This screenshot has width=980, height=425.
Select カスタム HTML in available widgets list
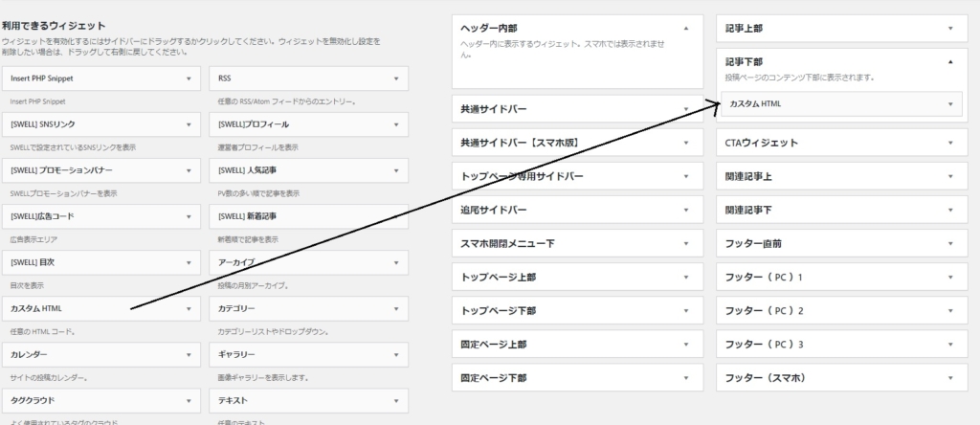(101, 309)
